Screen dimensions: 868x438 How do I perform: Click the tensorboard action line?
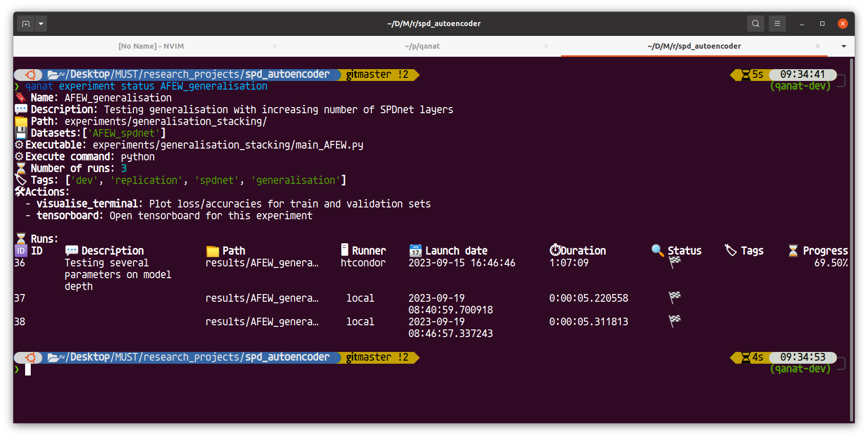[x=169, y=216]
